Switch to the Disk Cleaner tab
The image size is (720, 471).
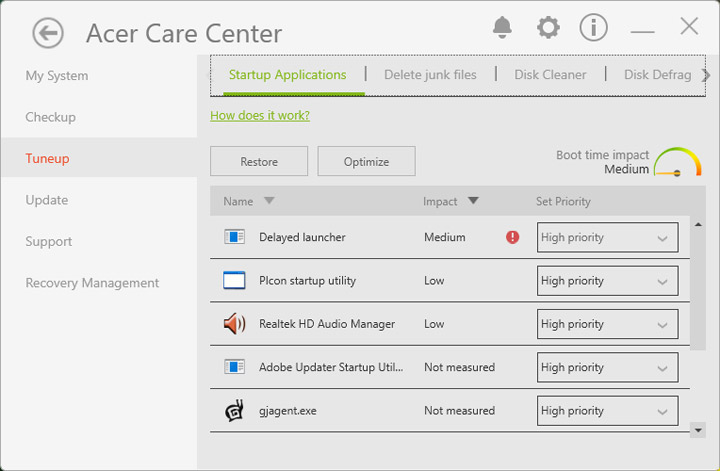(x=550, y=75)
